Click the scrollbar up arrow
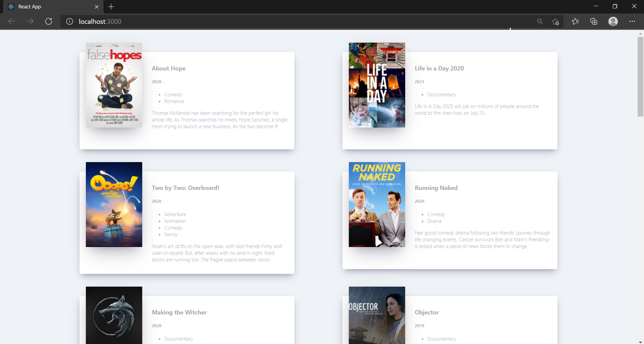644x344 pixels. click(640, 34)
